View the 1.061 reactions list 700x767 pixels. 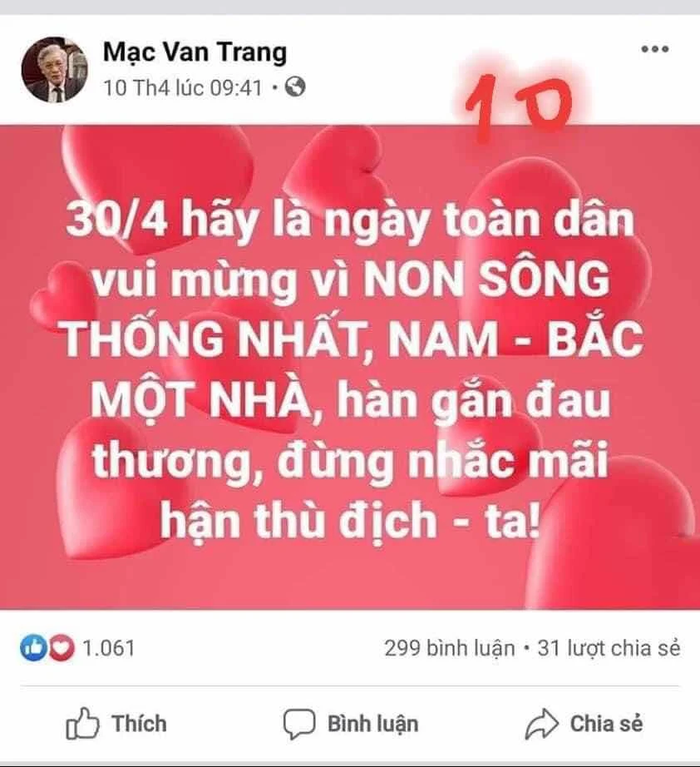[x=108, y=648]
